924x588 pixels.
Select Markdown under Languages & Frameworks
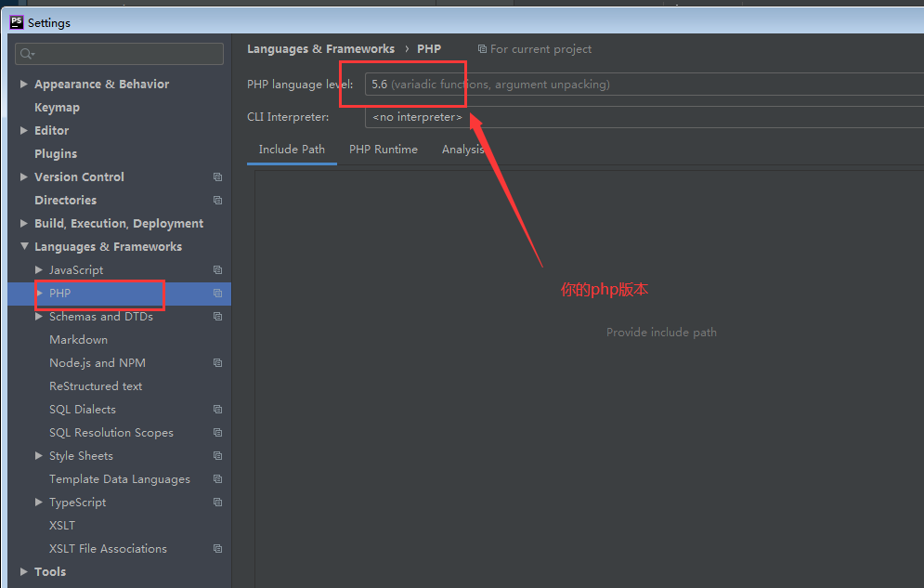[x=78, y=340]
